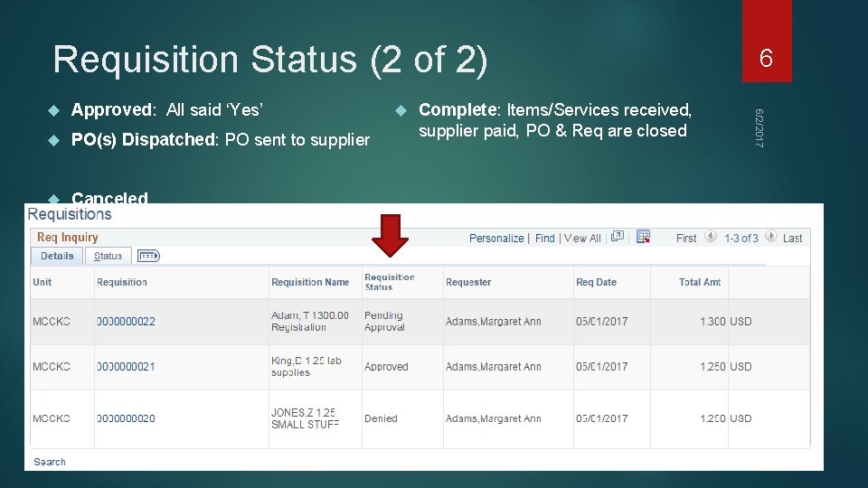The height and width of the screenshot is (488, 868).
Task: Sort by the Requester column header
Action: [468, 282]
